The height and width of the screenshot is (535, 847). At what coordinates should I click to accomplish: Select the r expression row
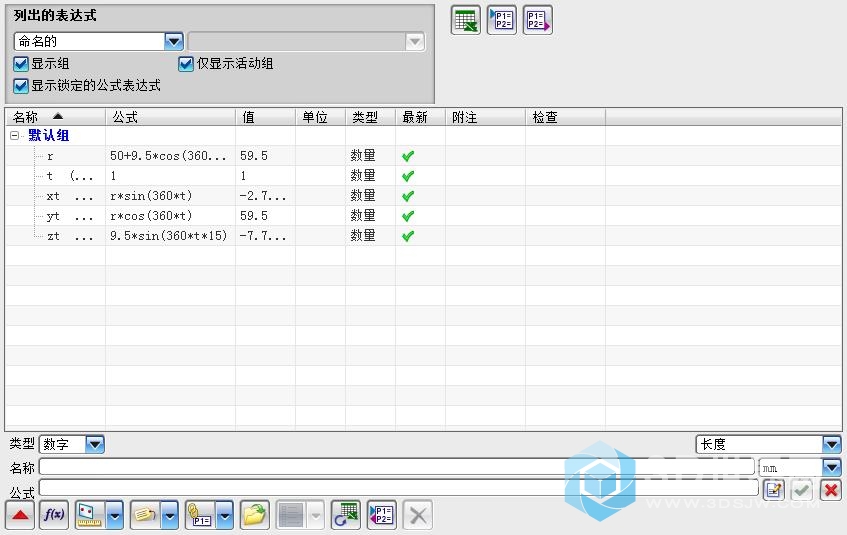[x=424, y=156]
